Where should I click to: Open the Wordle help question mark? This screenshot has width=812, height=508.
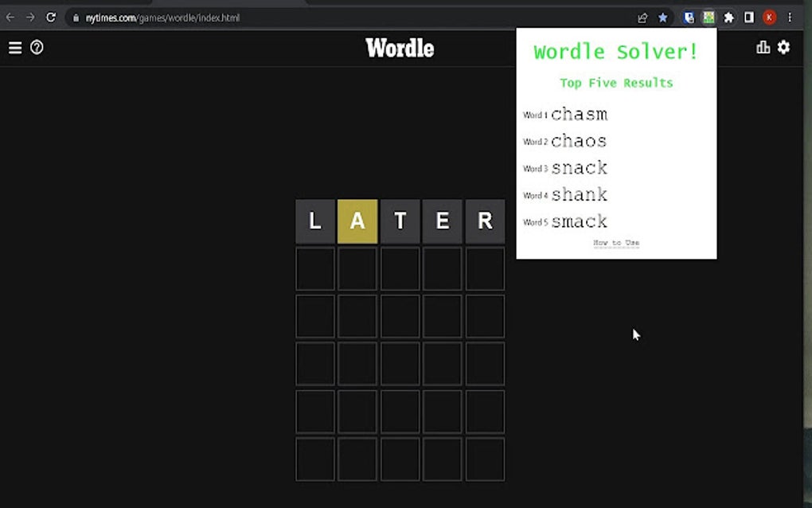point(35,48)
